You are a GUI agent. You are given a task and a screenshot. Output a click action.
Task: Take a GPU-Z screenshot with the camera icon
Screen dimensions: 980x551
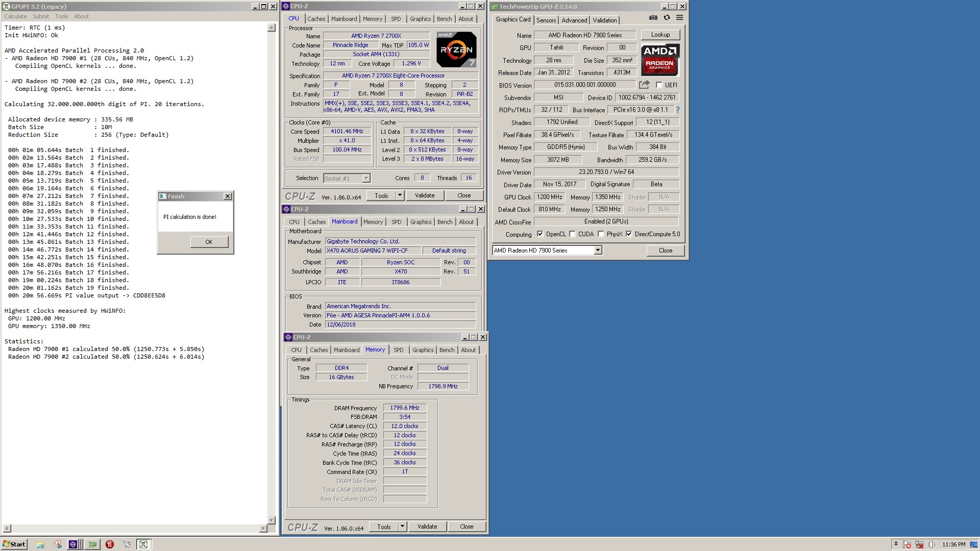point(653,17)
